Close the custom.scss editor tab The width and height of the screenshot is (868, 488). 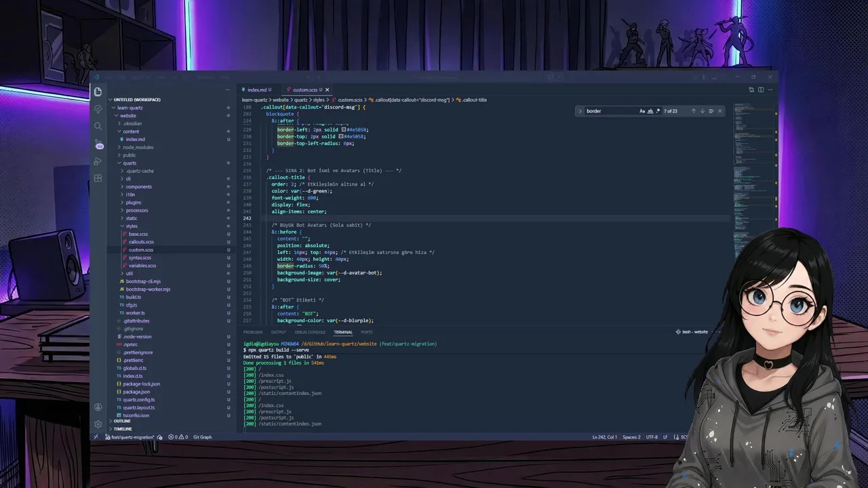(x=327, y=89)
